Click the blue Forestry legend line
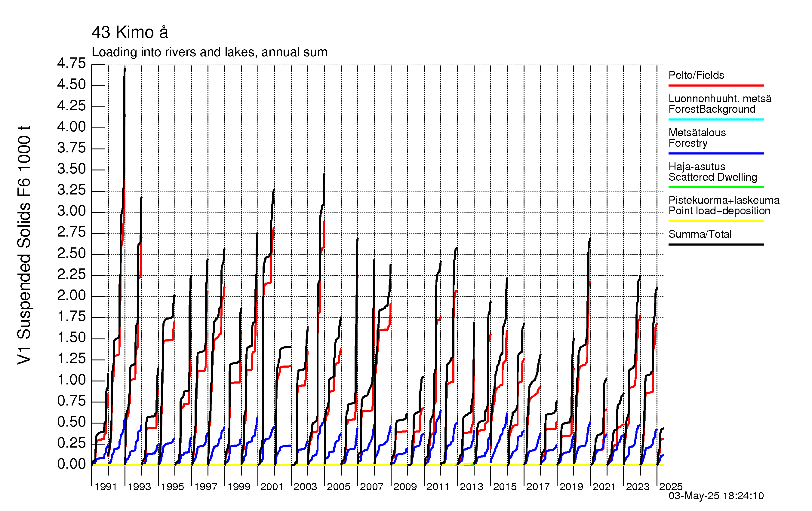Image resolution: width=812 pixels, height=511 pixels. [x=716, y=153]
